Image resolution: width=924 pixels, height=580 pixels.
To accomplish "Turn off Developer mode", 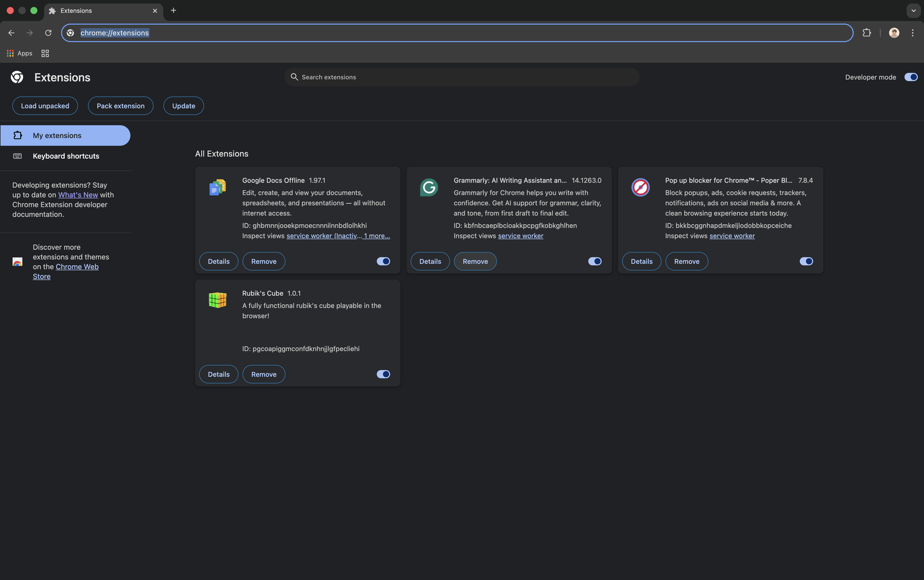I will [x=911, y=77].
